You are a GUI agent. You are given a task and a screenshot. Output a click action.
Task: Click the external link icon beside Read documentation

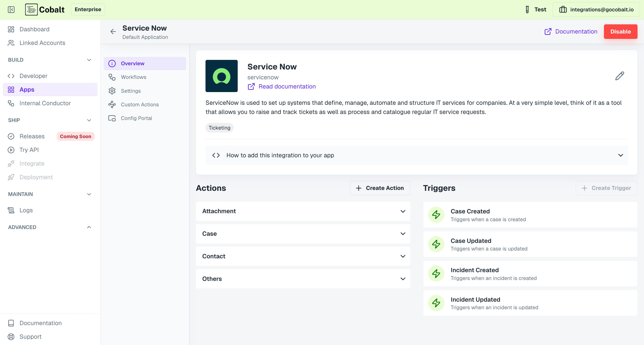click(x=251, y=86)
